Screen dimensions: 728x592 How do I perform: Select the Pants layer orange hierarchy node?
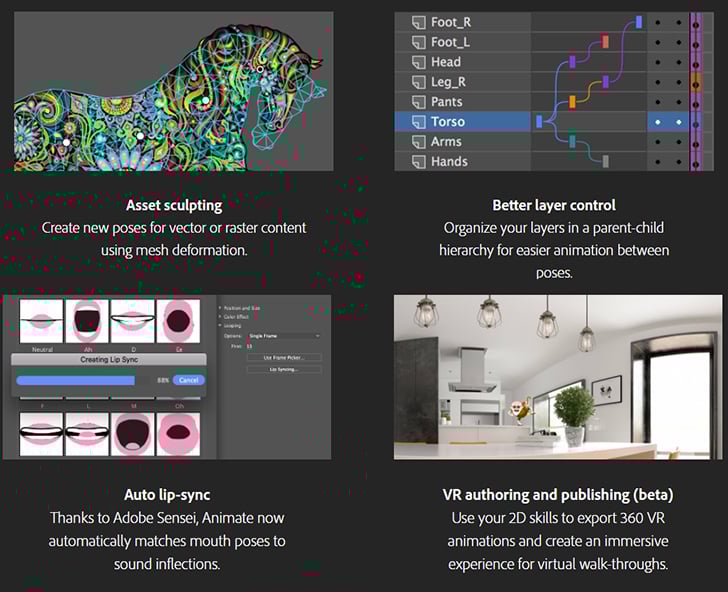(572, 102)
